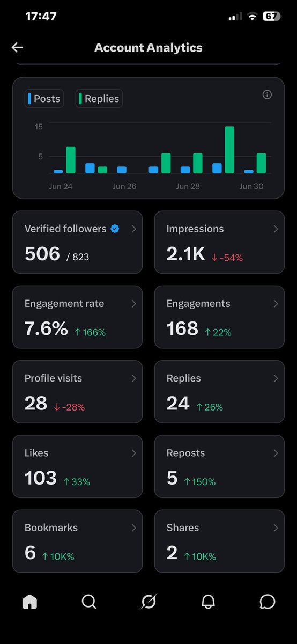Open the Reposts metric card
The image size is (297, 644).
219,466
